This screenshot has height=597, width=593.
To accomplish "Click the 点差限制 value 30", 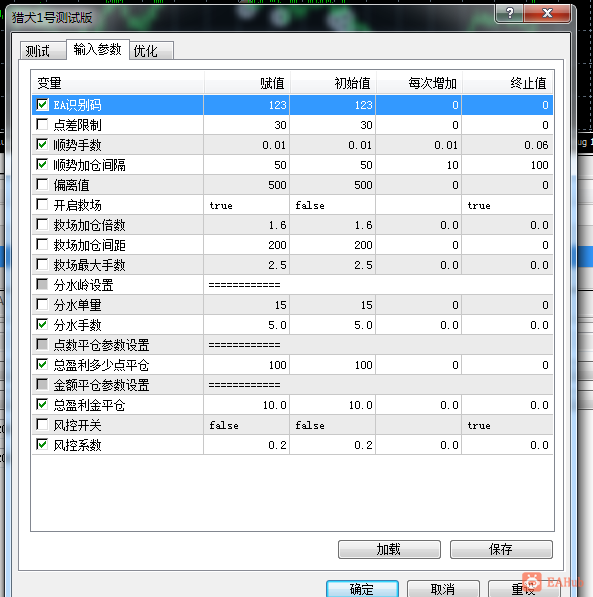I will pos(246,125).
